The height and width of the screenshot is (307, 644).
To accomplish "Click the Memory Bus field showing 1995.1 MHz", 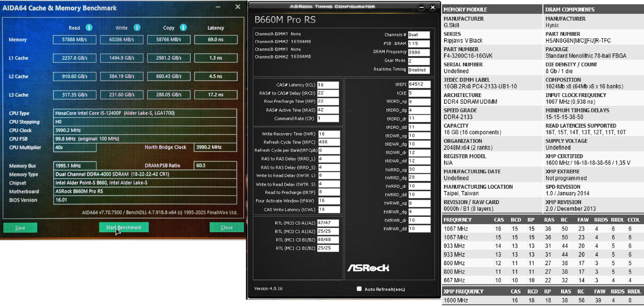I will pos(75,166).
